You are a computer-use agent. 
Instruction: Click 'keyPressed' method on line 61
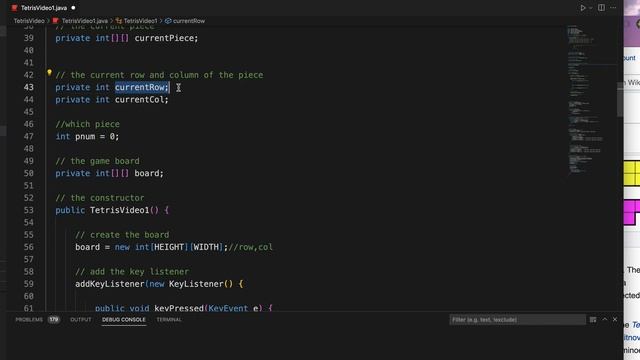tap(179, 308)
